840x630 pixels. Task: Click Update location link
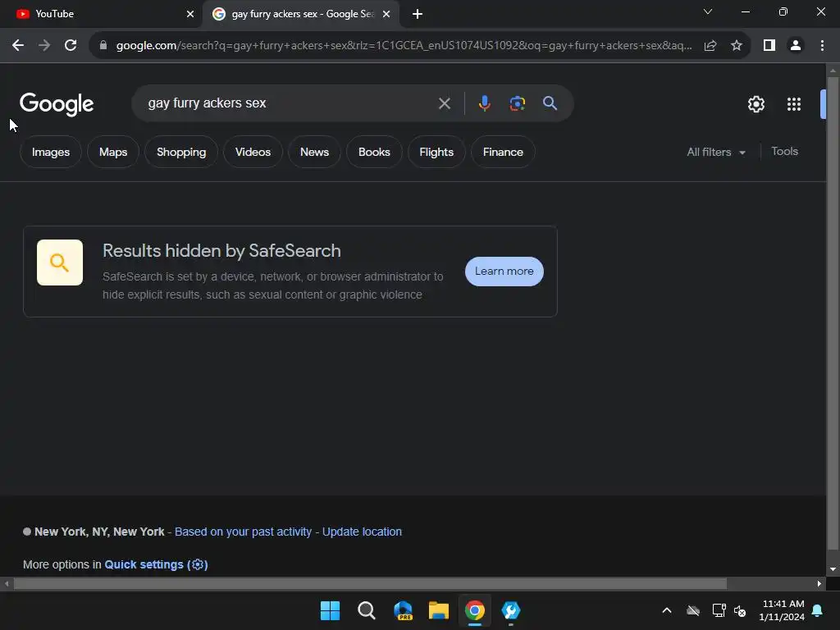pyautogui.click(x=362, y=532)
